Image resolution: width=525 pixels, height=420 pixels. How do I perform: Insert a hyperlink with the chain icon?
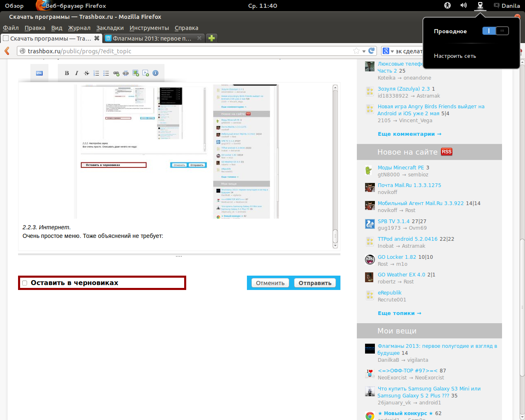click(x=116, y=73)
